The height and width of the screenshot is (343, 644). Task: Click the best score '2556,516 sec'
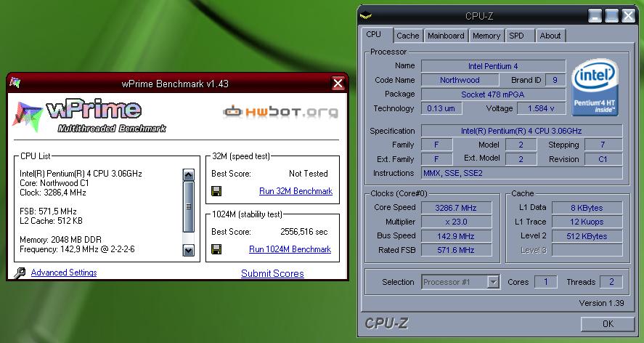click(x=304, y=232)
